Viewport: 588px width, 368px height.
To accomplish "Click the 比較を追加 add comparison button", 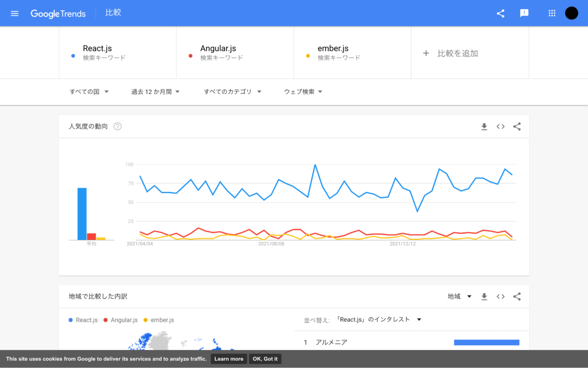I will click(451, 53).
